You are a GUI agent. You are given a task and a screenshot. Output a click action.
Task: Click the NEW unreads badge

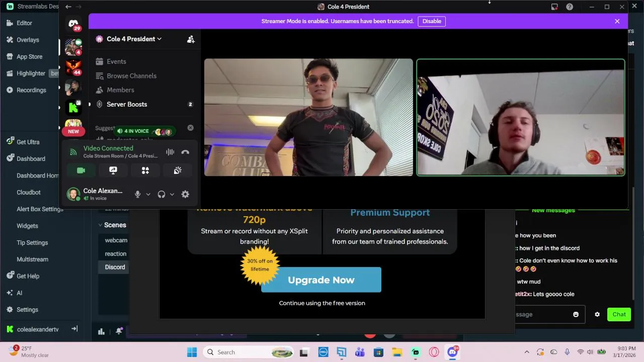click(x=73, y=132)
